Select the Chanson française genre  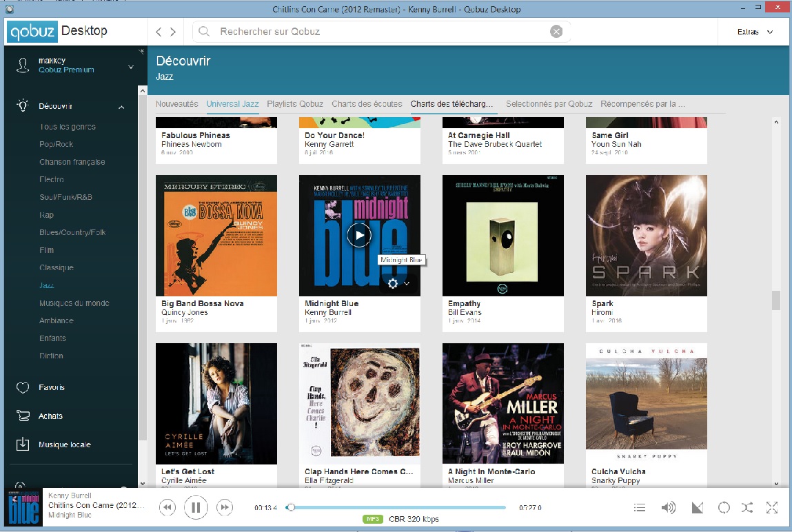click(72, 162)
